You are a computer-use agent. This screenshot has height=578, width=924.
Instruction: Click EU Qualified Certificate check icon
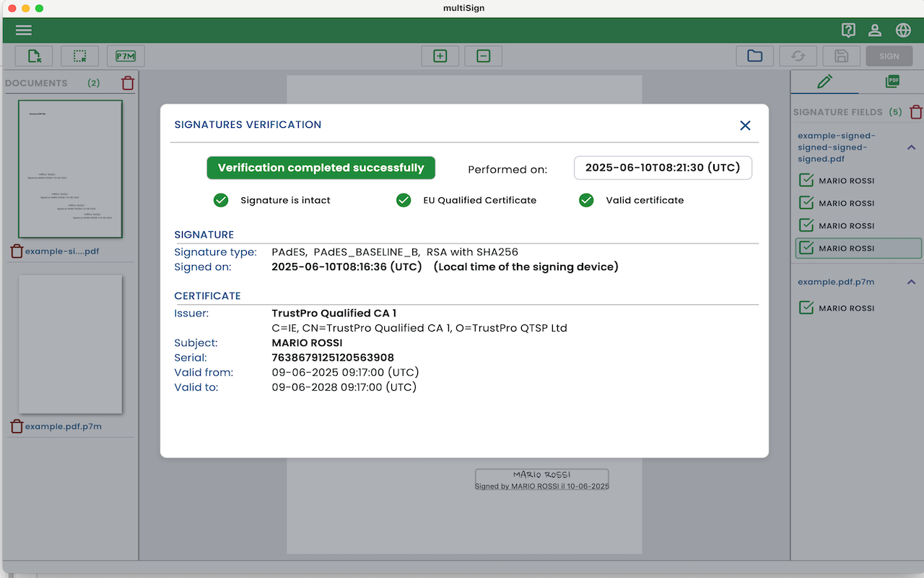(x=404, y=200)
